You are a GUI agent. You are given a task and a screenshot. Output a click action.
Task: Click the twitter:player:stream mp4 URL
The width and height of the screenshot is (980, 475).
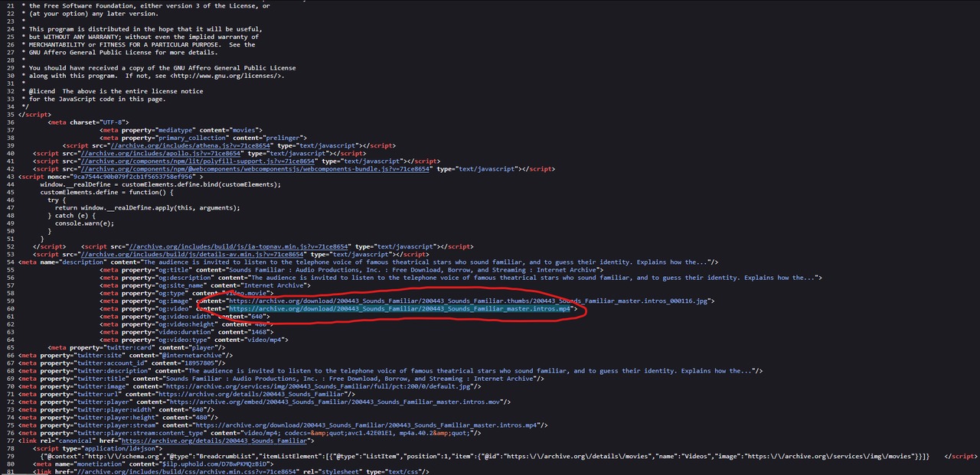tap(366, 426)
